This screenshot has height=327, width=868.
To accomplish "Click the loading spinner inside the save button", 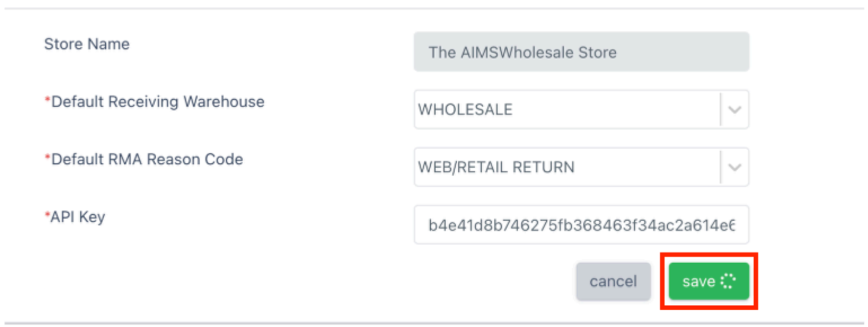I will click(x=729, y=281).
